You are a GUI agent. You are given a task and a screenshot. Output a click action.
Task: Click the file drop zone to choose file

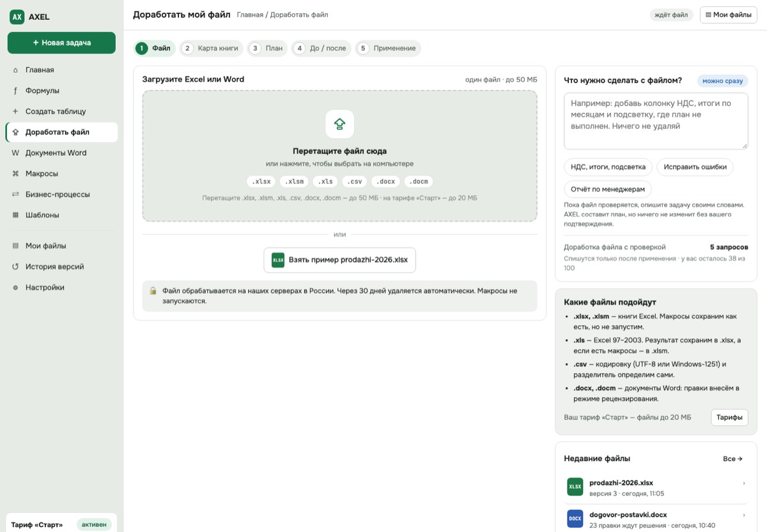(x=339, y=156)
